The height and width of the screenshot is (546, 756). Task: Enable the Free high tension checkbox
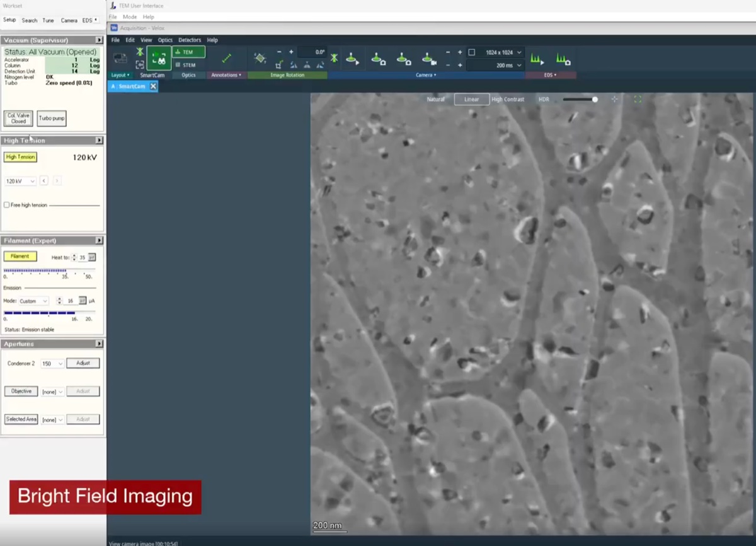coord(6,205)
